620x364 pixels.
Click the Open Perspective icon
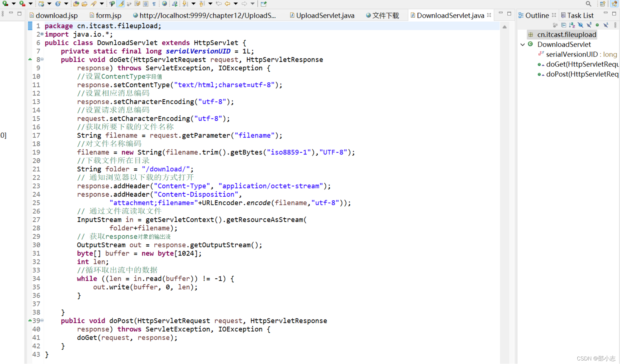(602, 4)
